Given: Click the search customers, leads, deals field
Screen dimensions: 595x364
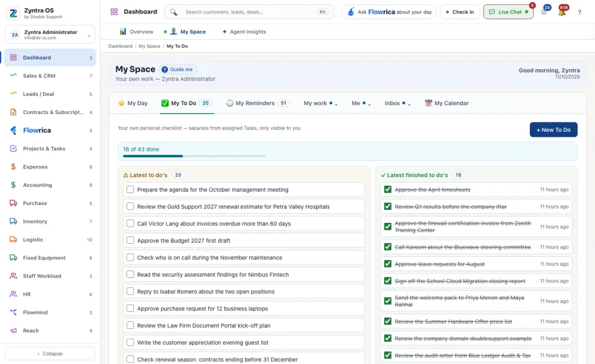Looking at the screenshot, I should click(249, 12).
